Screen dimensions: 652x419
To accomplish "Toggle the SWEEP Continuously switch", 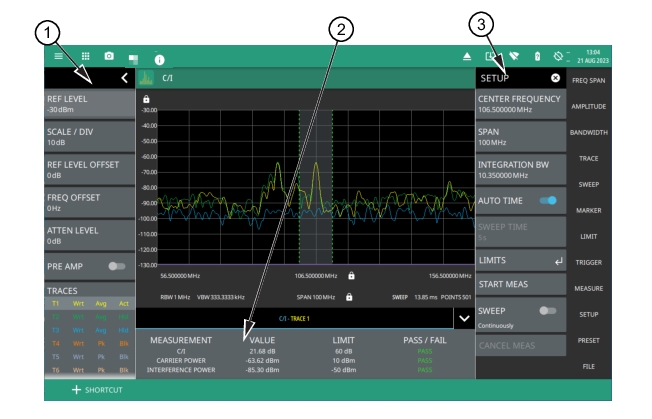I will coord(548,311).
